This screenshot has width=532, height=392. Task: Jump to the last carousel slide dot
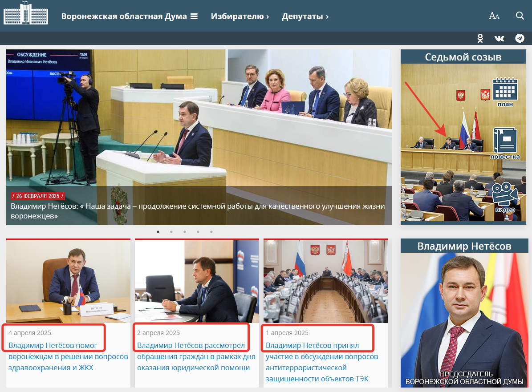(211, 232)
